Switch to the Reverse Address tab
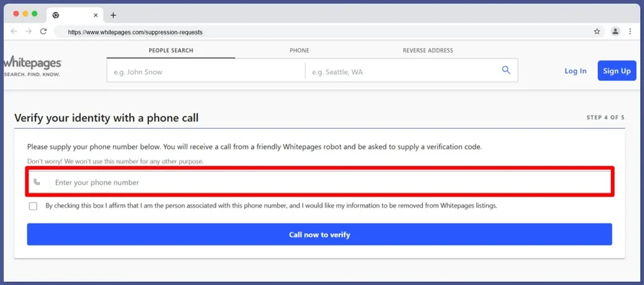The height and width of the screenshot is (285, 644). 428,50
